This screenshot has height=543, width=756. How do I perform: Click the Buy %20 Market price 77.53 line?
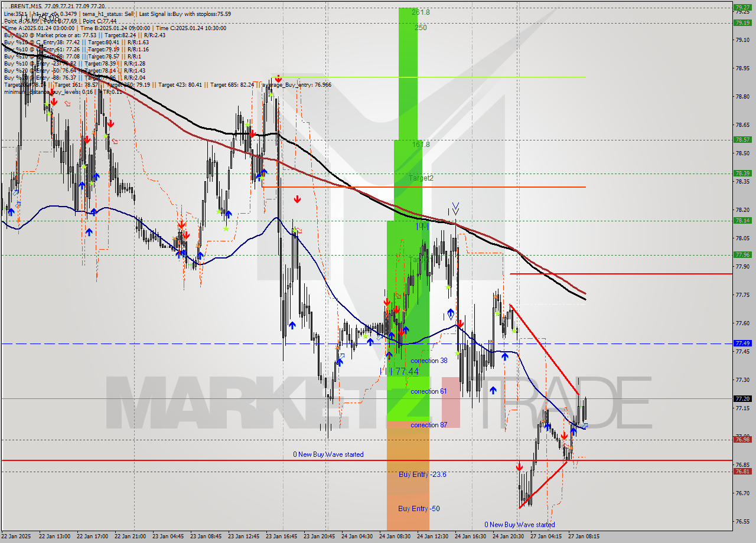[x=84, y=35]
